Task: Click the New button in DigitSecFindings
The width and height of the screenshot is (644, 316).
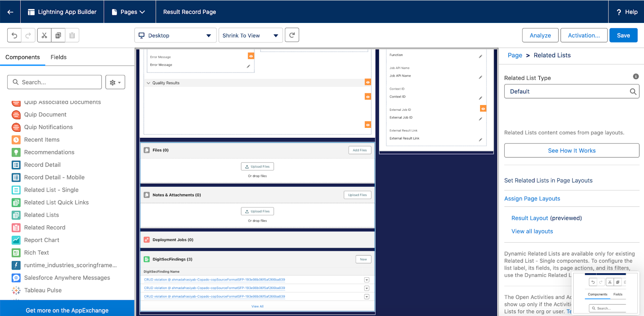Action: (363, 260)
